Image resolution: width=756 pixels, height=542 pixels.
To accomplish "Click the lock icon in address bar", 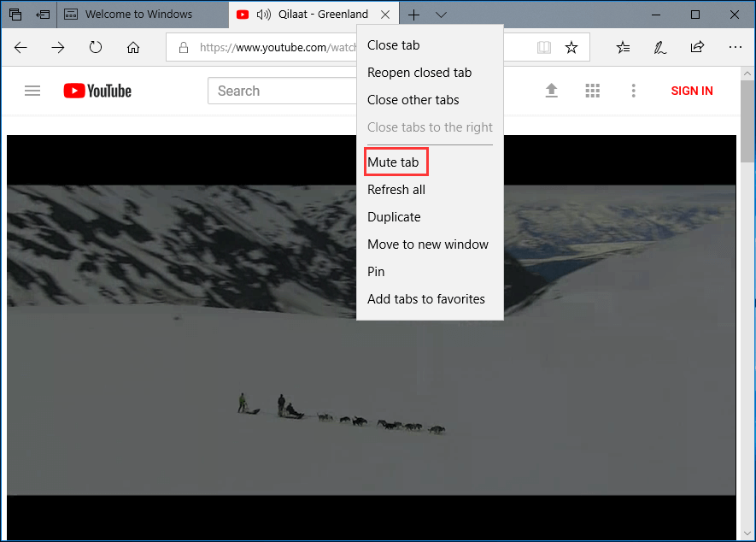I will pyautogui.click(x=183, y=47).
